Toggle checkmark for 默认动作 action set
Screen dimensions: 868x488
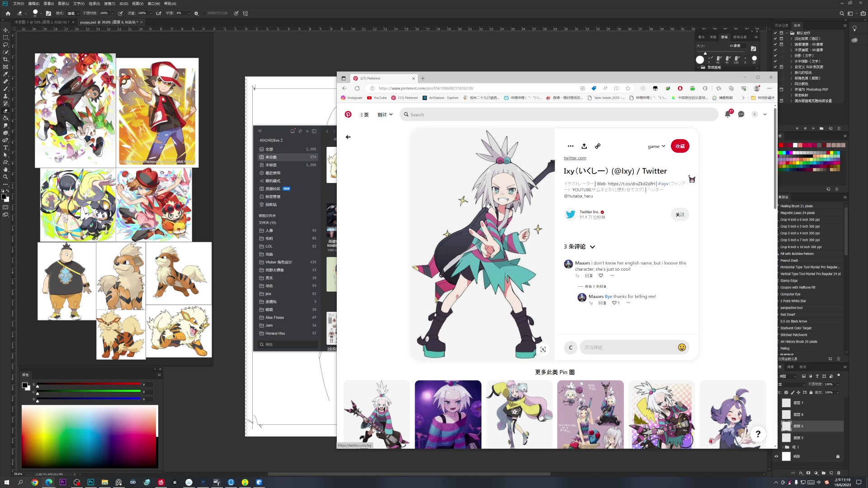775,33
